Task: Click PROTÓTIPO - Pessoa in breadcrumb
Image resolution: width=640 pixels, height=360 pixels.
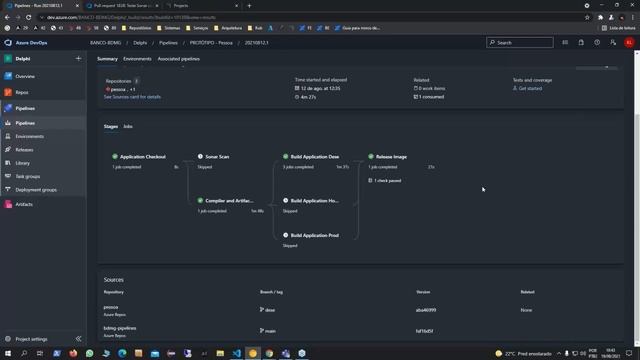Action: pyautogui.click(x=211, y=43)
